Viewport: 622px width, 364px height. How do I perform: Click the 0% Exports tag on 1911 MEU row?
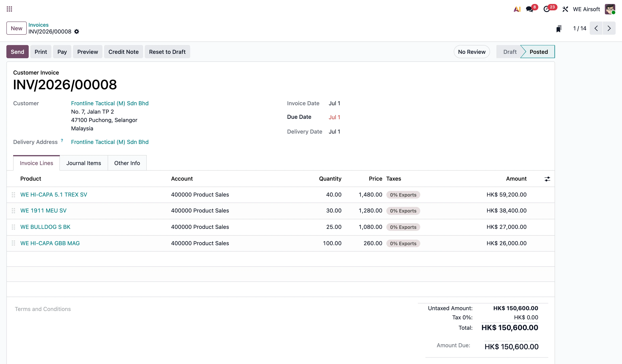click(403, 211)
